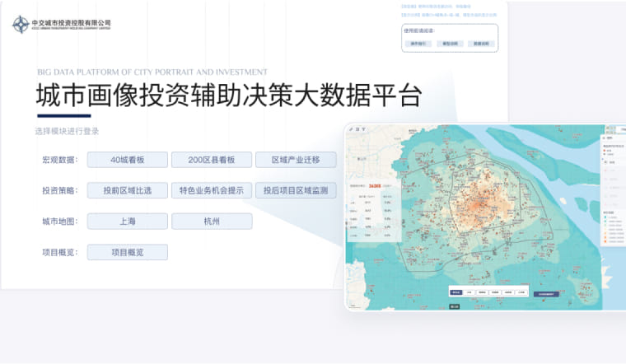
Task: Click the first button under 使用前请阅读
Action: coord(418,44)
